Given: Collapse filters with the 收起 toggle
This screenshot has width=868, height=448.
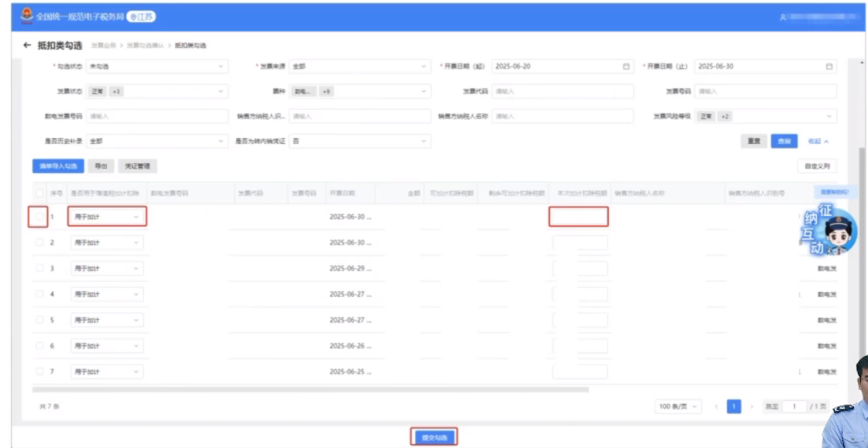Looking at the screenshot, I should pyautogui.click(x=818, y=141).
